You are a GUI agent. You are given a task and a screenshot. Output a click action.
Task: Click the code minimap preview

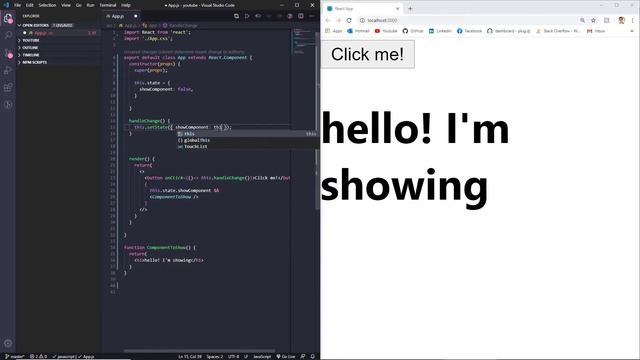pos(302,41)
